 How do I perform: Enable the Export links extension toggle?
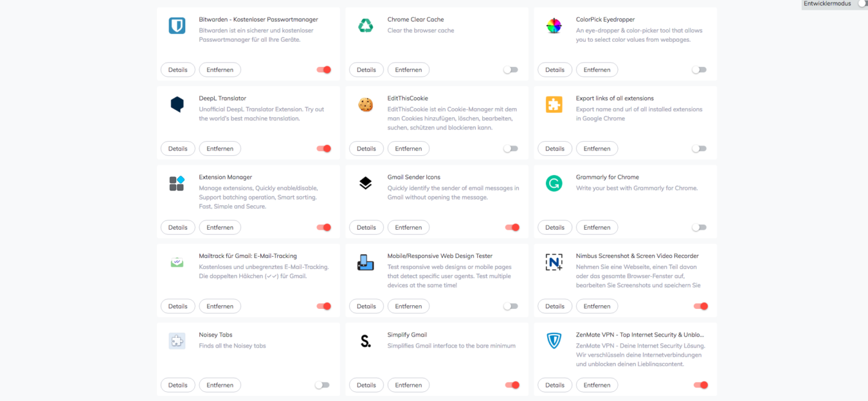pyautogui.click(x=699, y=149)
